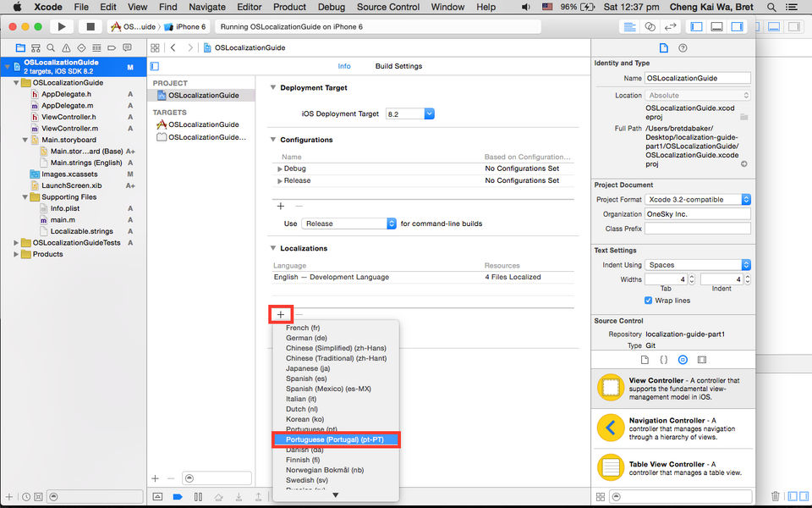
Task: Switch to the Version editor
Action: 670,26
